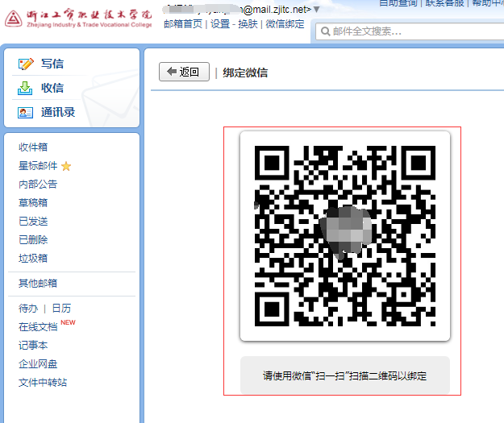Open 在线文档 online documents
Screen dimensions: 504x423
click(x=38, y=327)
